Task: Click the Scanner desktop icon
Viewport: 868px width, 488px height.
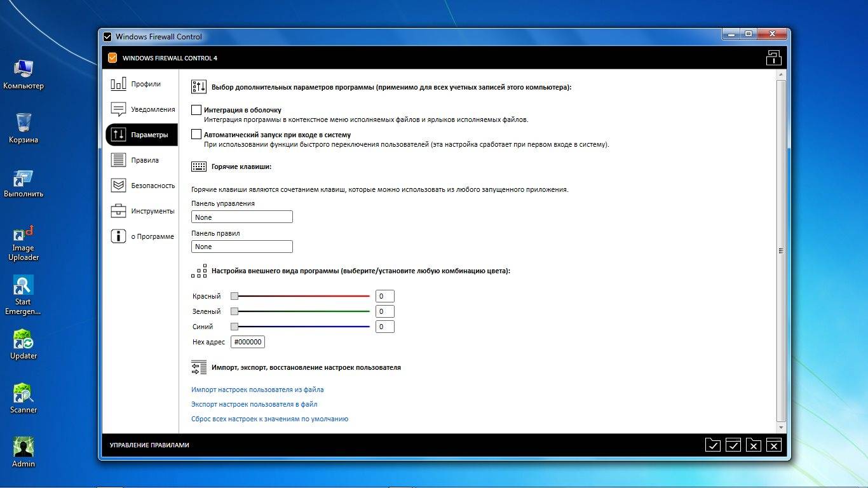Action: [x=24, y=398]
